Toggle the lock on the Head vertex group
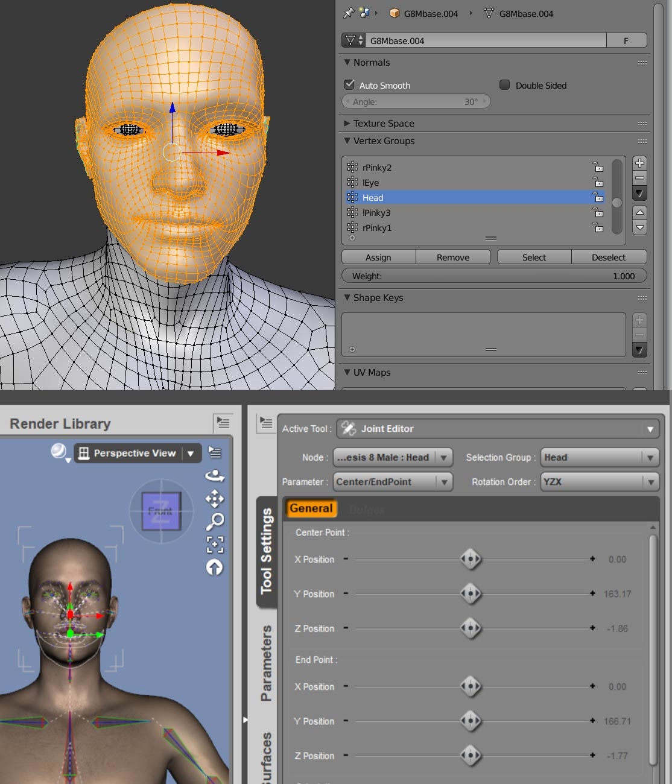672x784 pixels. coord(598,197)
